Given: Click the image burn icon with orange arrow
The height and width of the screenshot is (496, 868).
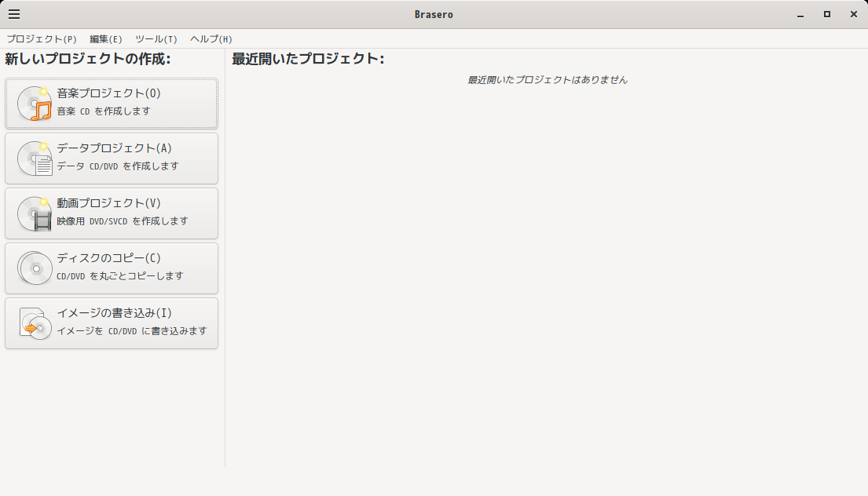Looking at the screenshot, I should pos(35,323).
